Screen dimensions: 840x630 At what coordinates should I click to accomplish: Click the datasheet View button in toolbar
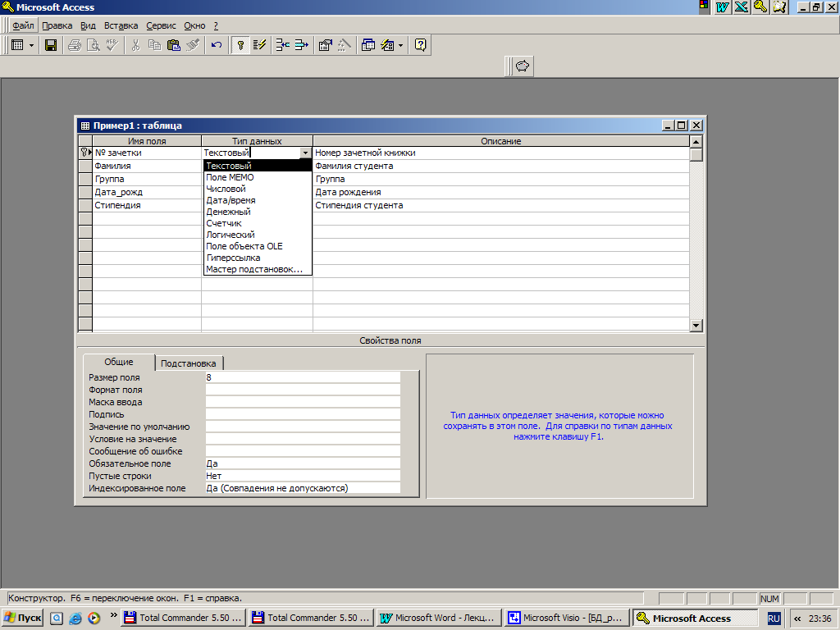[18, 46]
